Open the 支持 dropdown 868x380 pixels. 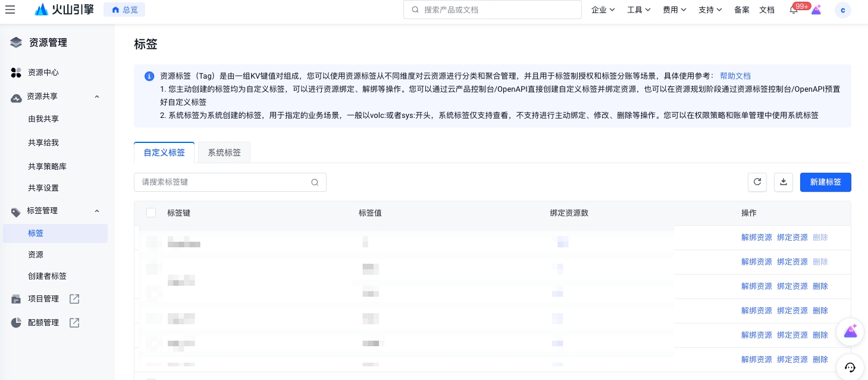(710, 10)
